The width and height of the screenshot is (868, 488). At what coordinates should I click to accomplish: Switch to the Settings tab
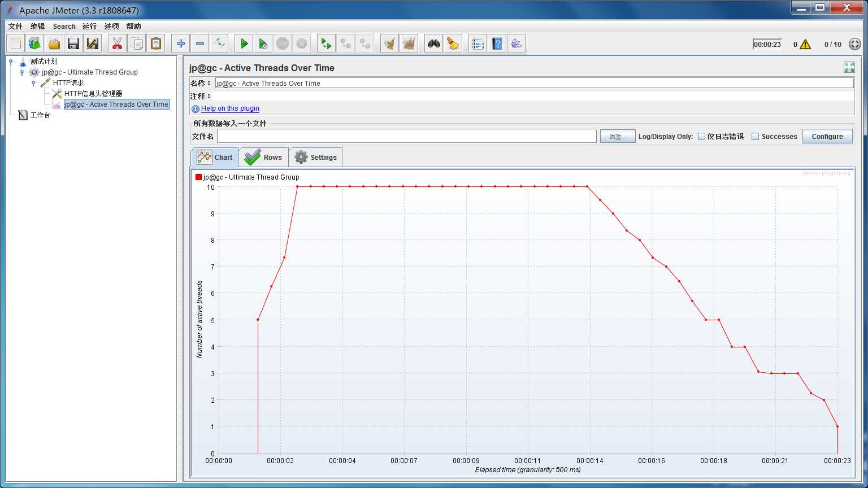click(315, 158)
